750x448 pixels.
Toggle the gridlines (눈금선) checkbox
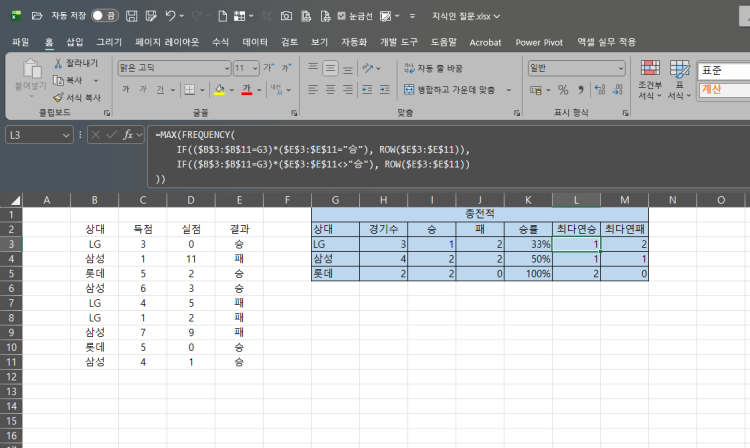(342, 16)
